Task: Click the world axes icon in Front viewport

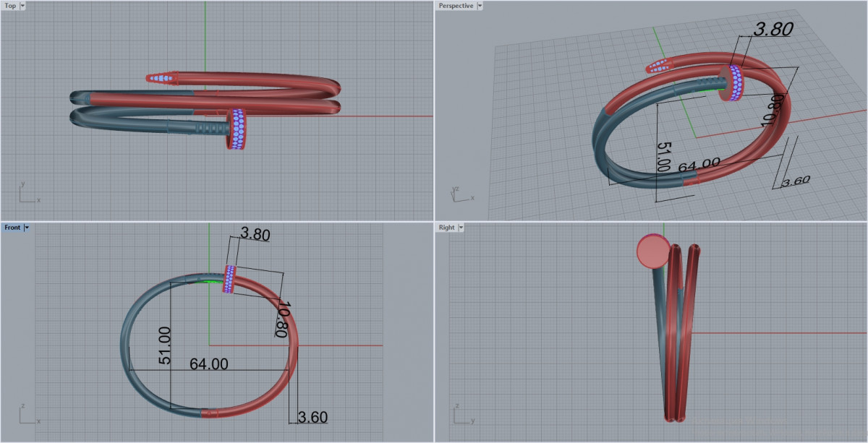Action: pyautogui.click(x=29, y=415)
